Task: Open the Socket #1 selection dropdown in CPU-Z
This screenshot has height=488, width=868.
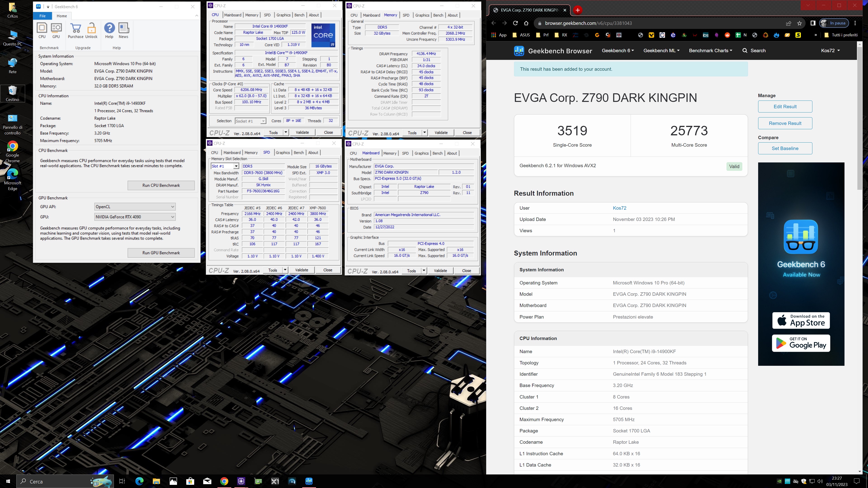Action: pyautogui.click(x=250, y=121)
